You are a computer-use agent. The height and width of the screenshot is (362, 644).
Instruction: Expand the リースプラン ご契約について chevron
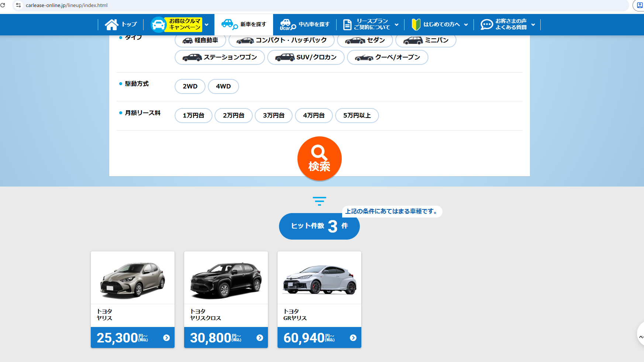coord(397,25)
